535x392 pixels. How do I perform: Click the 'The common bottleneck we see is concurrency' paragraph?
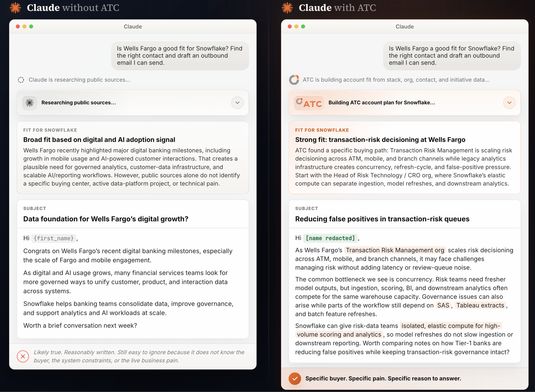tap(402, 297)
